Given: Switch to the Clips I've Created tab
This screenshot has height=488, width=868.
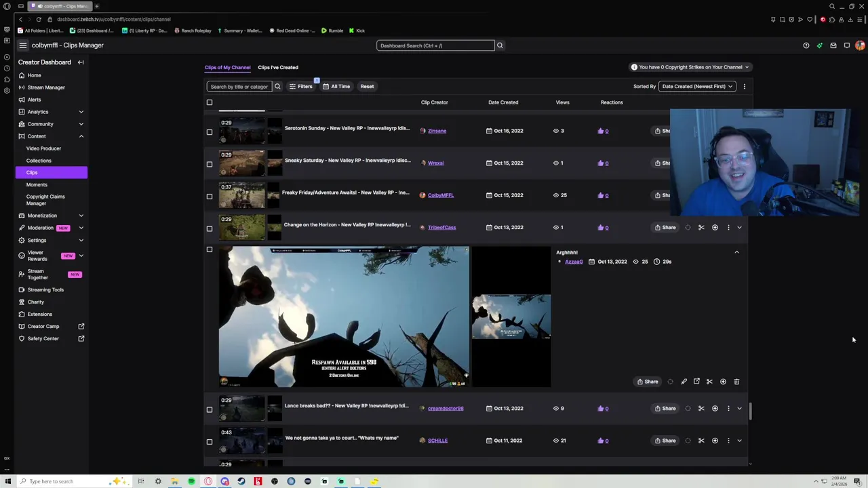Looking at the screenshot, I should [278, 67].
